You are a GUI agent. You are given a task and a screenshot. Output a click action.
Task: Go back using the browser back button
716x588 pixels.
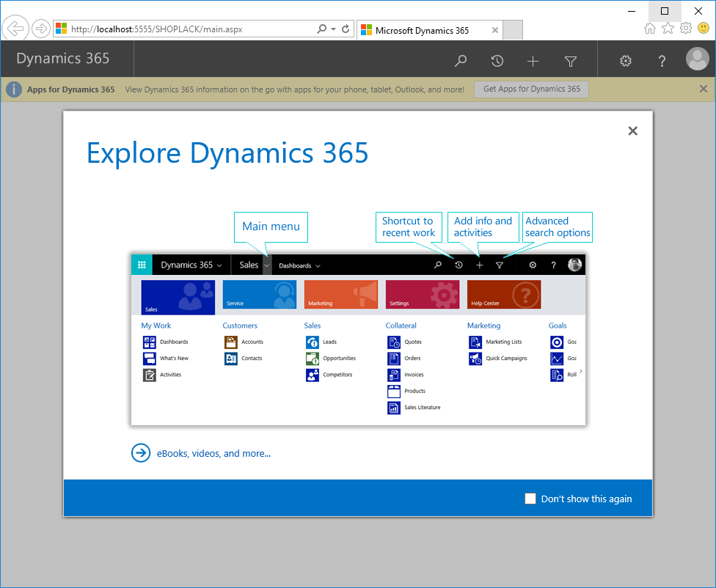pos(15,29)
